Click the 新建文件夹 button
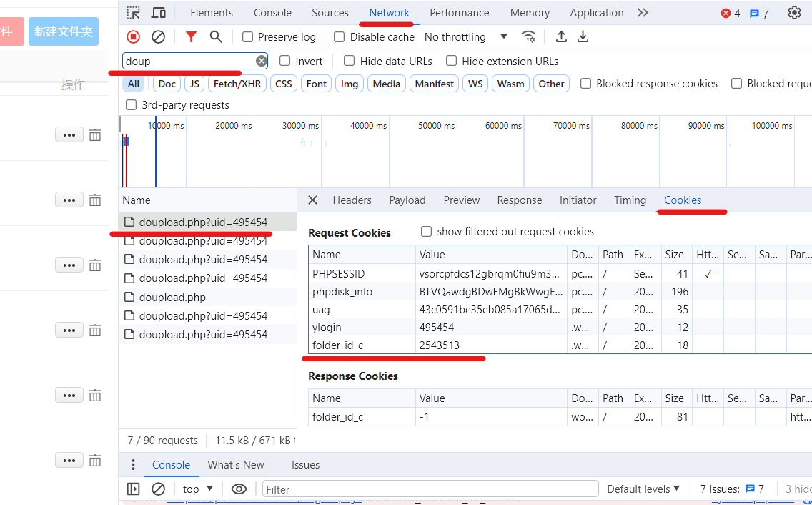Viewport: 812px width, 505px height. (64, 31)
